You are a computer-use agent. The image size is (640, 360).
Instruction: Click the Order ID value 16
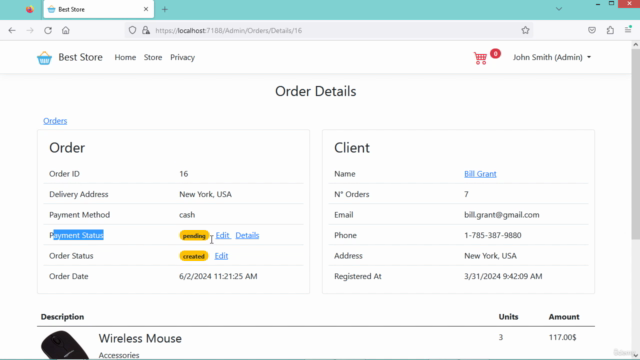click(x=184, y=174)
